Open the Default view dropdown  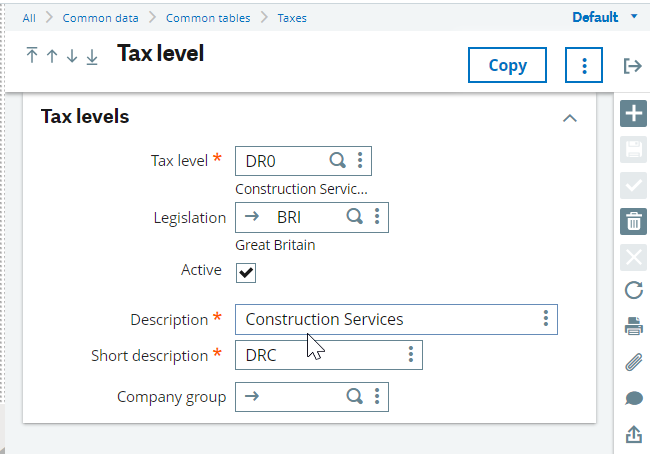(604, 17)
